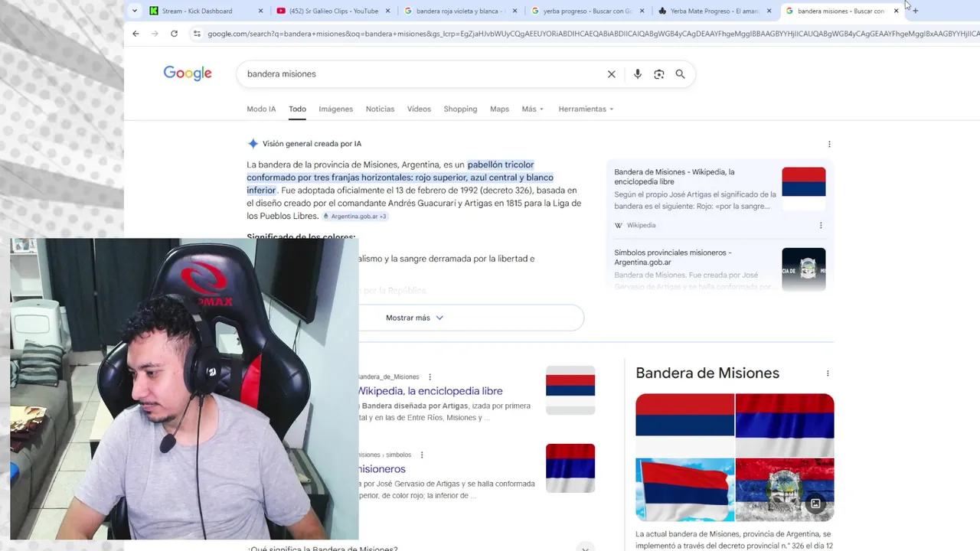The width and height of the screenshot is (980, 551).
Task: Open a new browser tab
Action: tap(915, 11)
